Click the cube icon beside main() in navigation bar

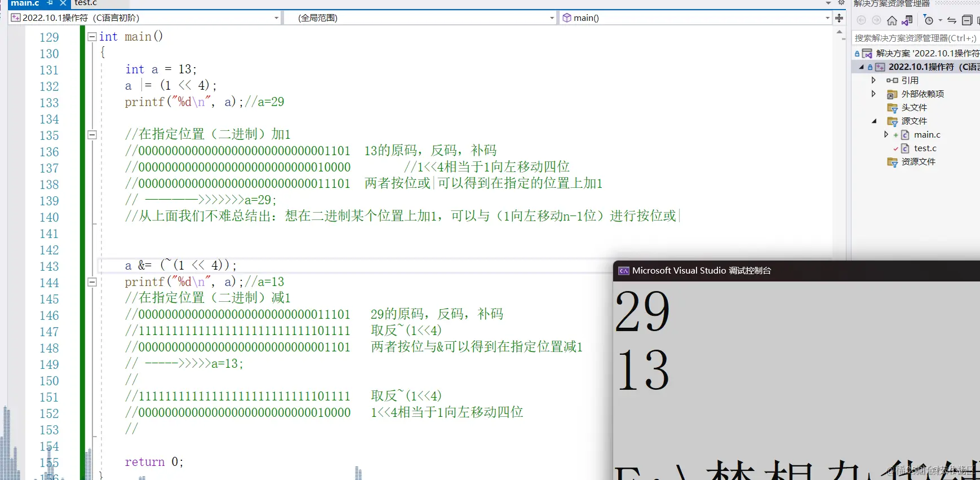[x=567, y=17]
